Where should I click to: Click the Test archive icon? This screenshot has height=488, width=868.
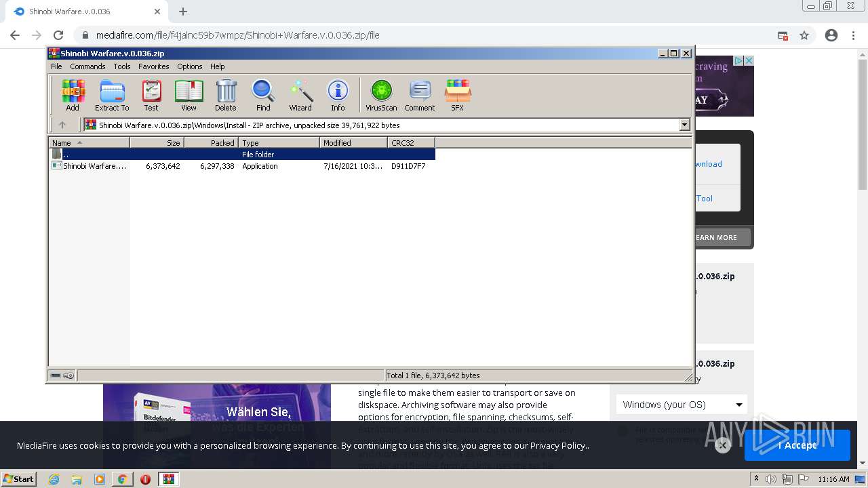[x=151, y=95]
